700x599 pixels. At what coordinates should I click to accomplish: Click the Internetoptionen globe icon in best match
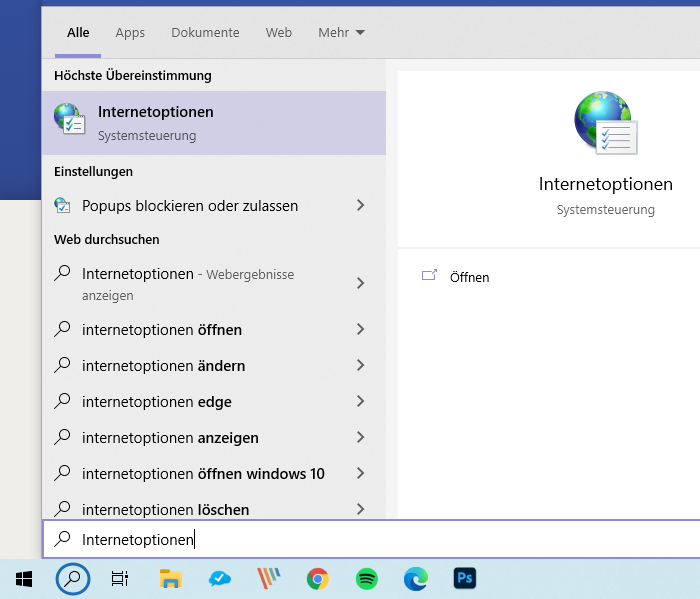click(69, 118)
